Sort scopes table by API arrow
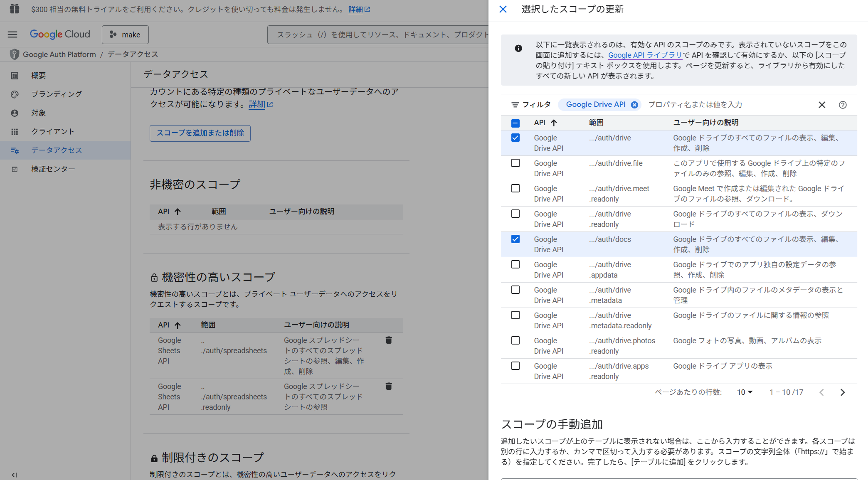 point(554,123)
